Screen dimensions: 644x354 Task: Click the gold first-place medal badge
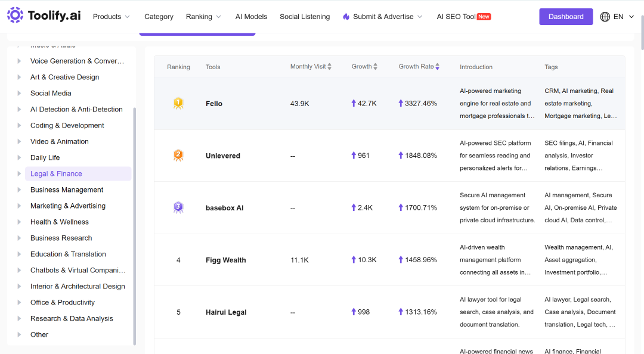178,103
